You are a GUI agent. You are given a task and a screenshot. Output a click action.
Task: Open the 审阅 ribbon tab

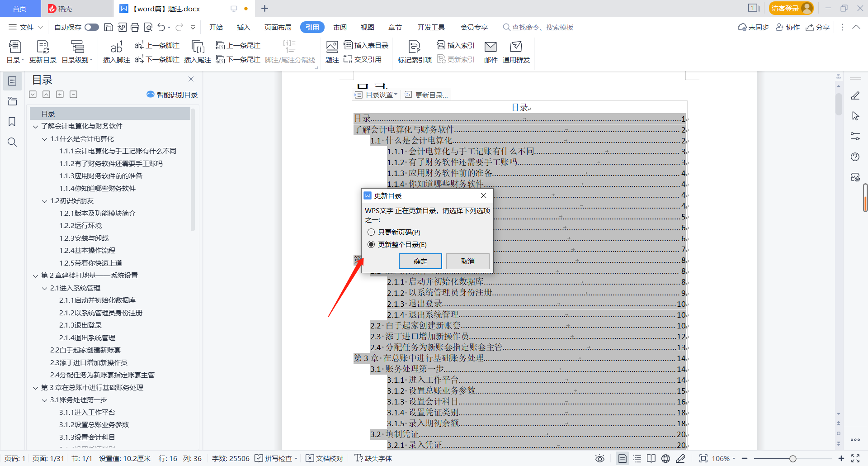340,27
